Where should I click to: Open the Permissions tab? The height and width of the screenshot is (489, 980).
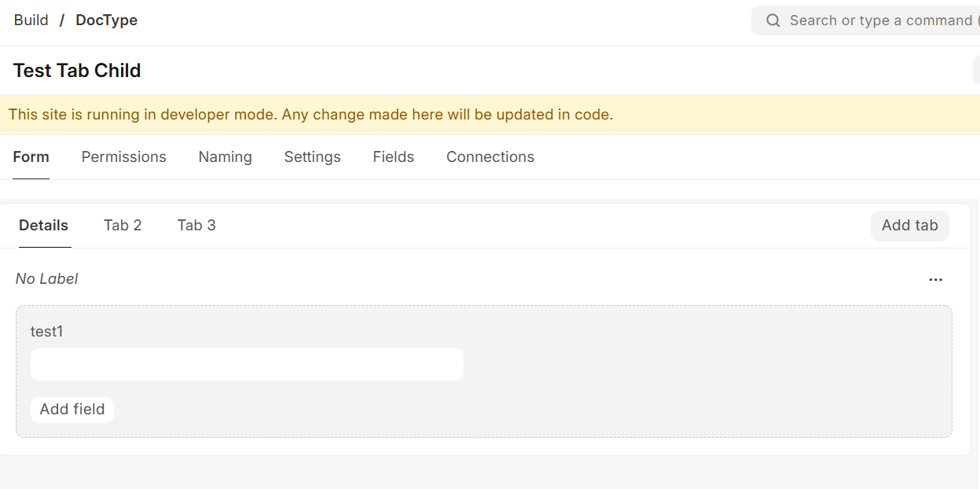click(124, 157)
